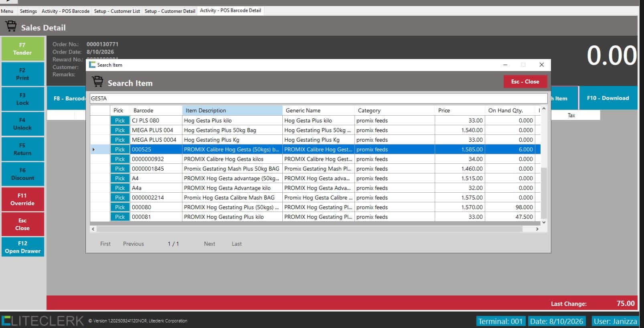
Task: Click Promix Hog Gesta Calibre Mash BAG description
Action: click(x=232, y=198)
